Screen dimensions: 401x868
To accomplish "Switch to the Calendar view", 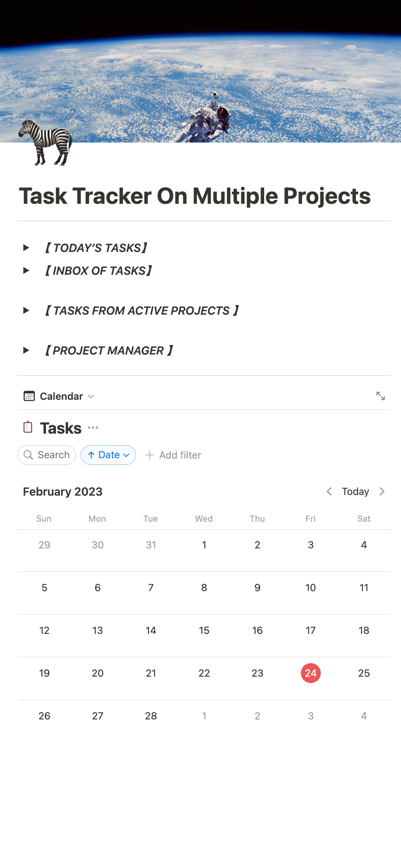I will click(61, 396).
